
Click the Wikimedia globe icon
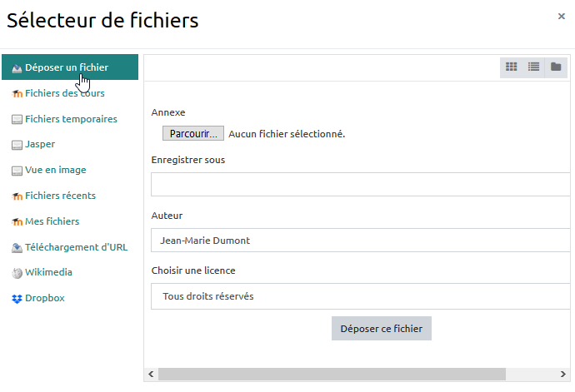pyautogui.click(x=17, y=273)
